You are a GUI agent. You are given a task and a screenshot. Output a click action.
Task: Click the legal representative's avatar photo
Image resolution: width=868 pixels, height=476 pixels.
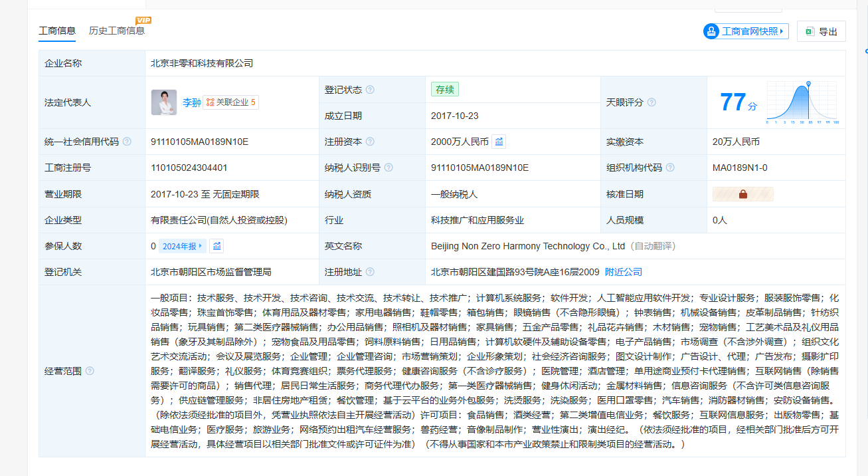tap(164, 102)
